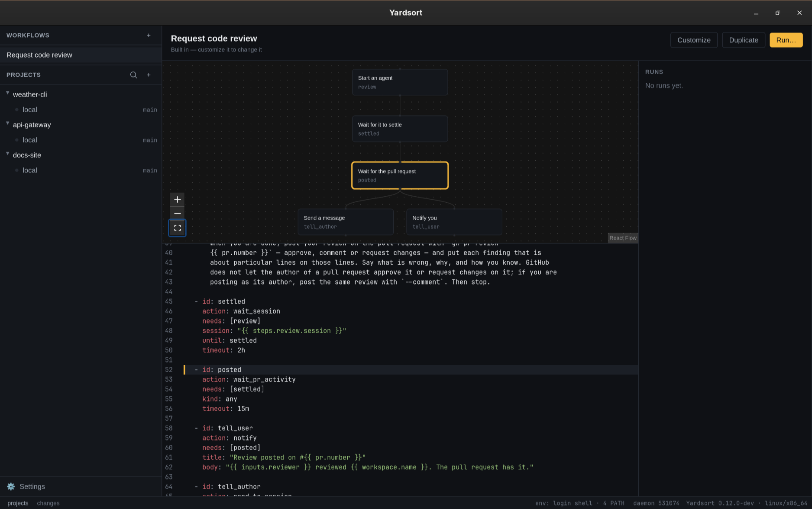Collapse the docs-site project
The height and width of the screenshot is (509, 812).
coord(7,154)
